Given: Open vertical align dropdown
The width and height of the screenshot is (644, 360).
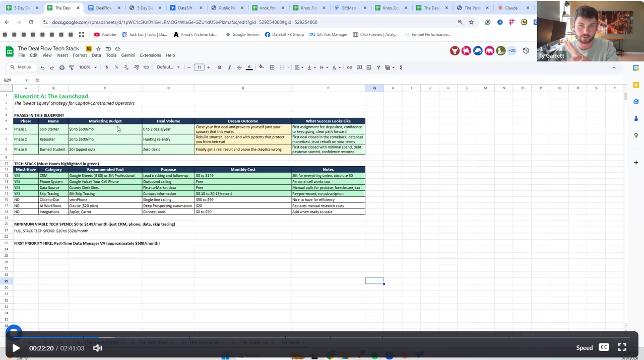Looking at the screenshot, I should [311, 67].
